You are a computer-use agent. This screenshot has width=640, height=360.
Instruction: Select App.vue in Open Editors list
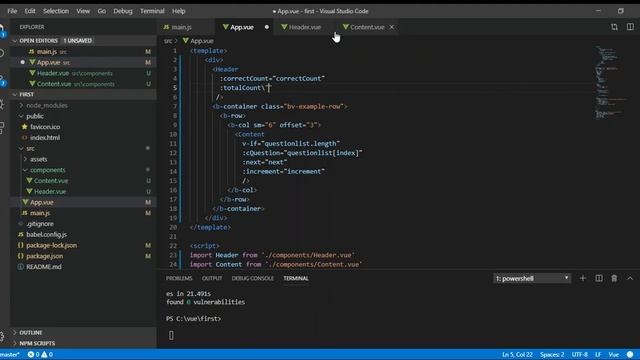(x=84, y=62)
